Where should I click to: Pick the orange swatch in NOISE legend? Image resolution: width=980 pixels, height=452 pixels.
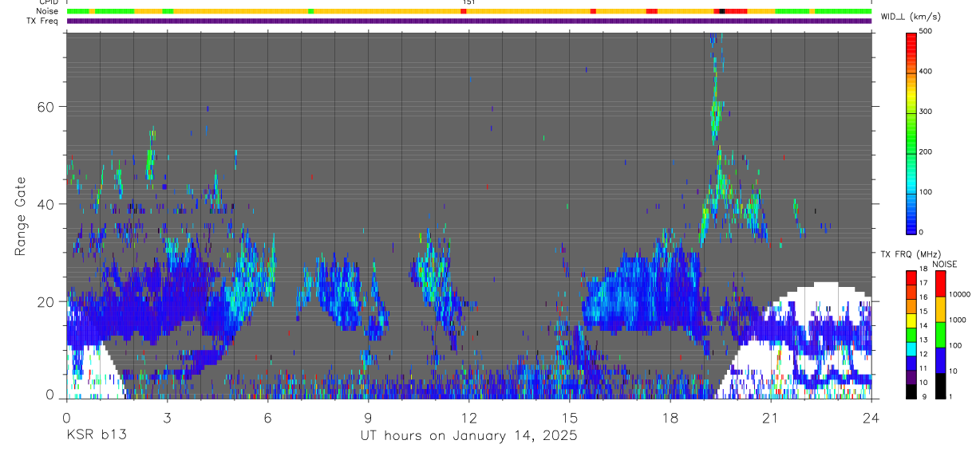939,309
